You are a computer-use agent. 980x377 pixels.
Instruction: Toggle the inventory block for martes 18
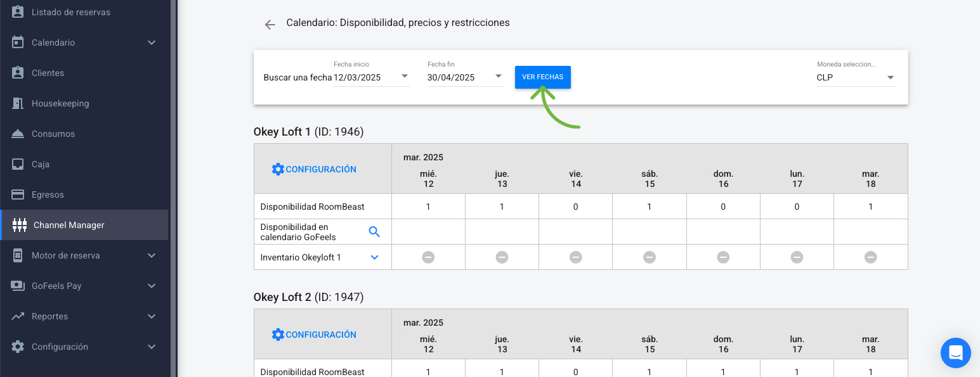[871, 257]
